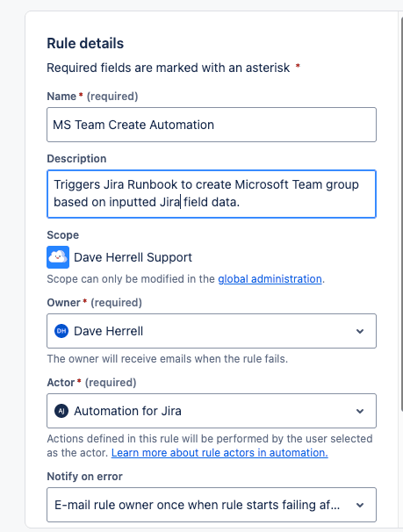Screen dimensions: 403x532
Task: Click the Notify on error label
Action: [x=84, y=477]
